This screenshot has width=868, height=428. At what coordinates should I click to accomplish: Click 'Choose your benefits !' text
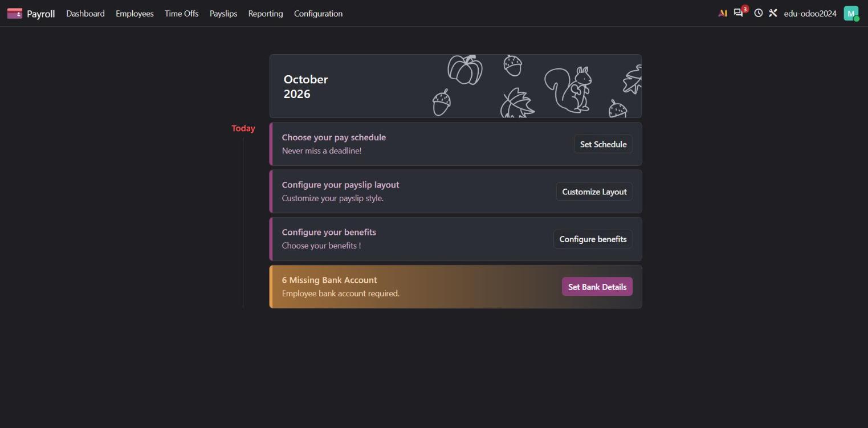tap(321, 246)
